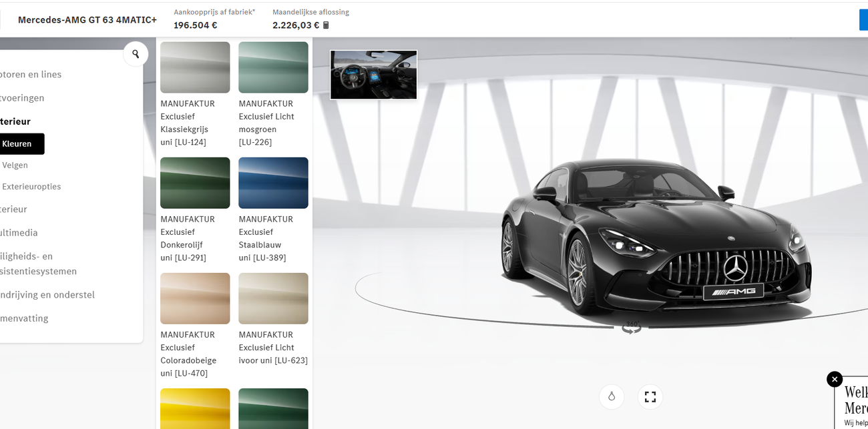The image size is (868, 429).
Task: Toggle fullscreen view of the car
Action: (650, 397)
